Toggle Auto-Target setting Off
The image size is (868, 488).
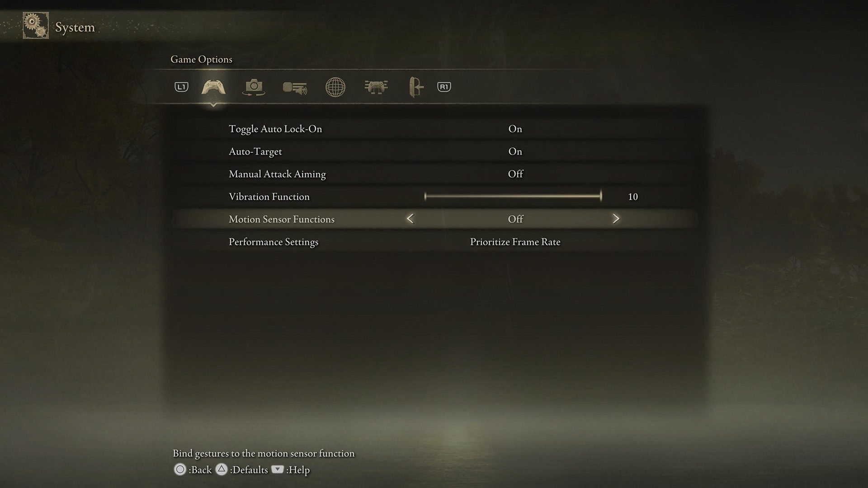click(x=514, y=151)
